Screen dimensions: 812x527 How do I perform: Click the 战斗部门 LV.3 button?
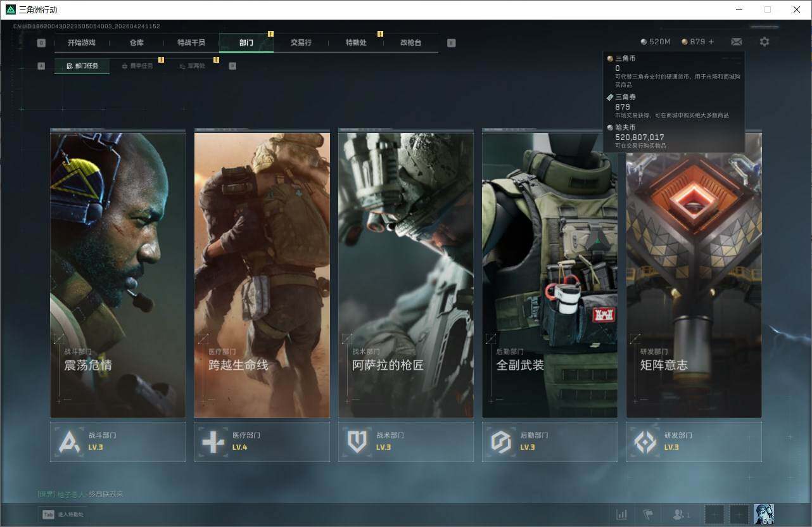(118, 441)
